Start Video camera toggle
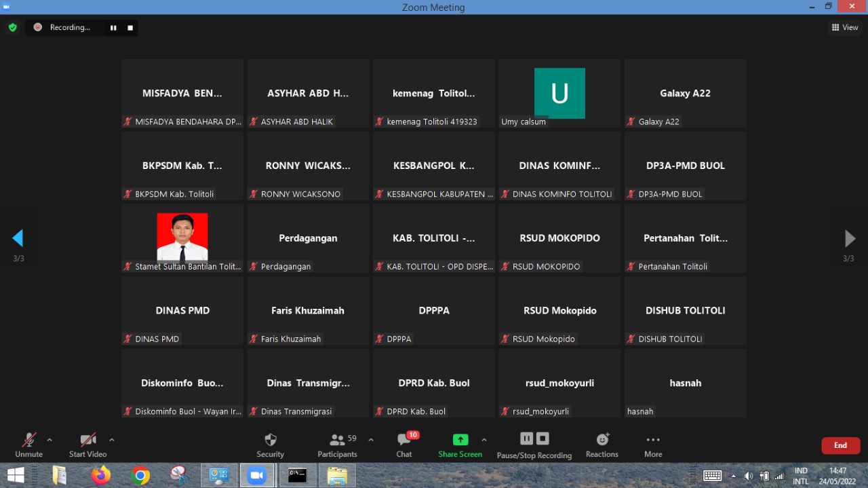The height and width of the screenshot is (488, 868). click(87, 440)
